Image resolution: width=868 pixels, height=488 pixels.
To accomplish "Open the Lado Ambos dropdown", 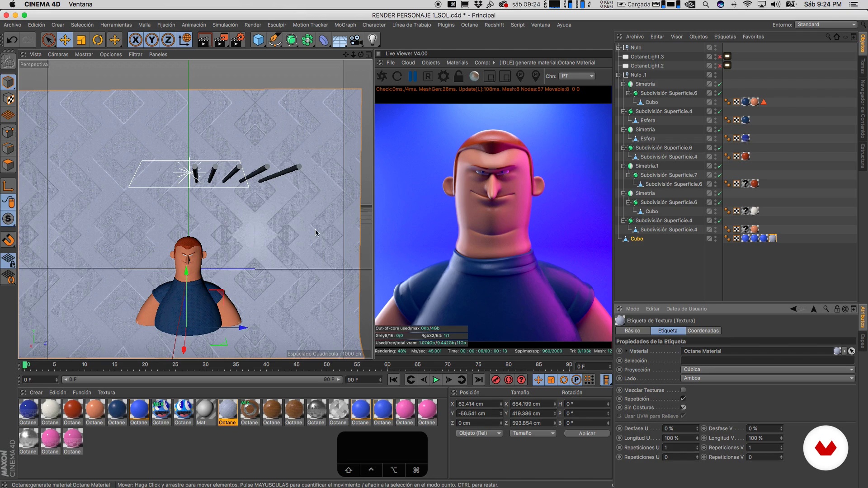I will pyautogui.click(x=768, y=378).
